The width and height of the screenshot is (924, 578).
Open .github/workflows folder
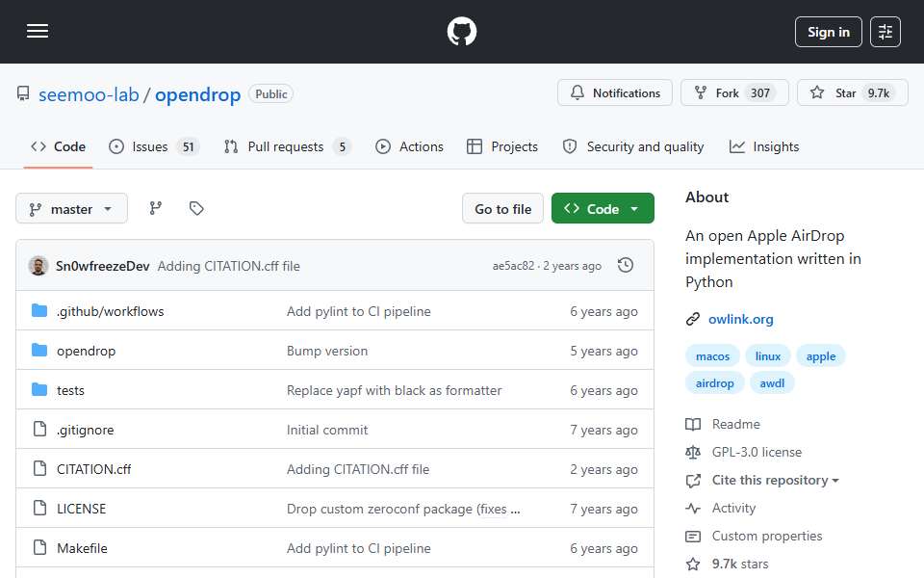point(110,311)
